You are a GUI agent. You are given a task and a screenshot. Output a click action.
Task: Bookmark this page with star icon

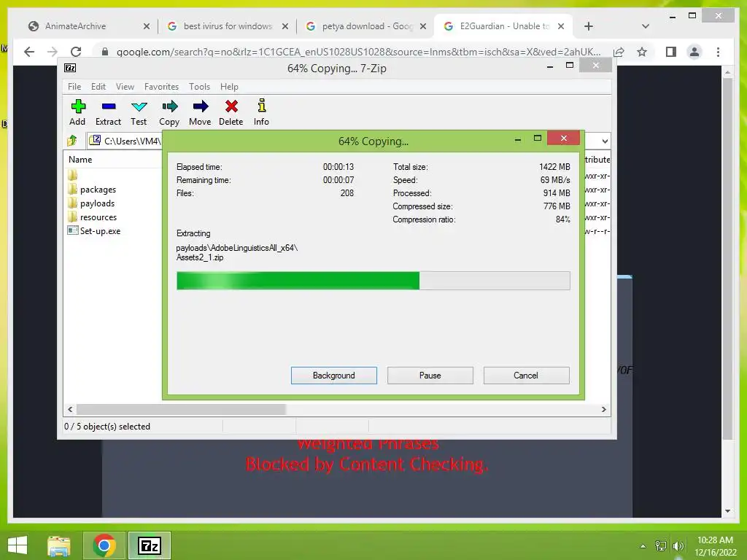642,52
